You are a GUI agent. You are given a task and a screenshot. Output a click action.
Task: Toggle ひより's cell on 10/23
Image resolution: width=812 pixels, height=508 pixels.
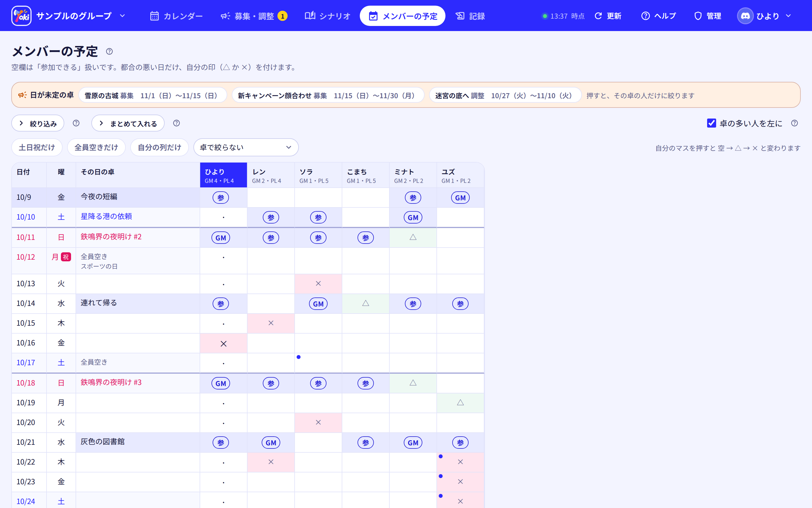(224, 482)
